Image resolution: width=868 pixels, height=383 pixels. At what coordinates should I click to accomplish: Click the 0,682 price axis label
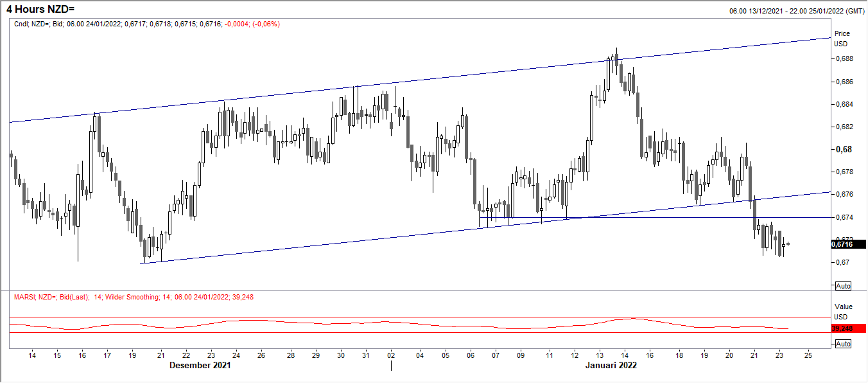[x=844, y=127]
